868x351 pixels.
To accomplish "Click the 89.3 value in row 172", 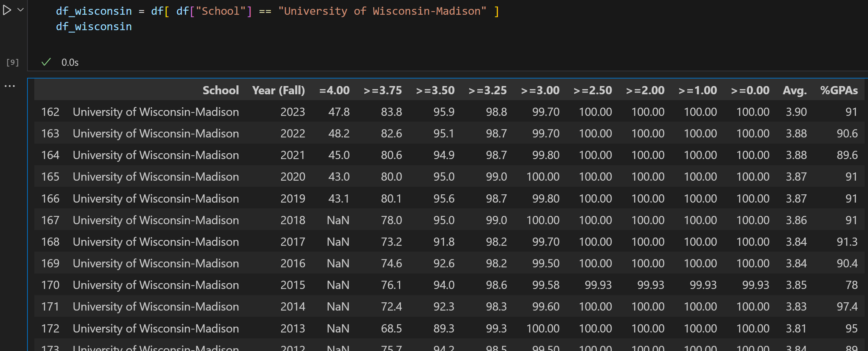I will pyautogui.click(x=444, y=328).
